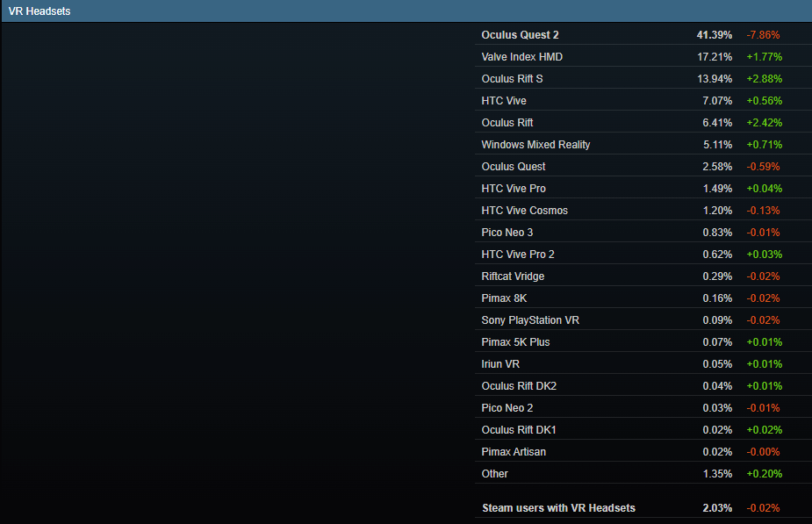This screenshot has width=812, height=524.
Task: Click the Pico Neo 3 entry
Action: 507,233
